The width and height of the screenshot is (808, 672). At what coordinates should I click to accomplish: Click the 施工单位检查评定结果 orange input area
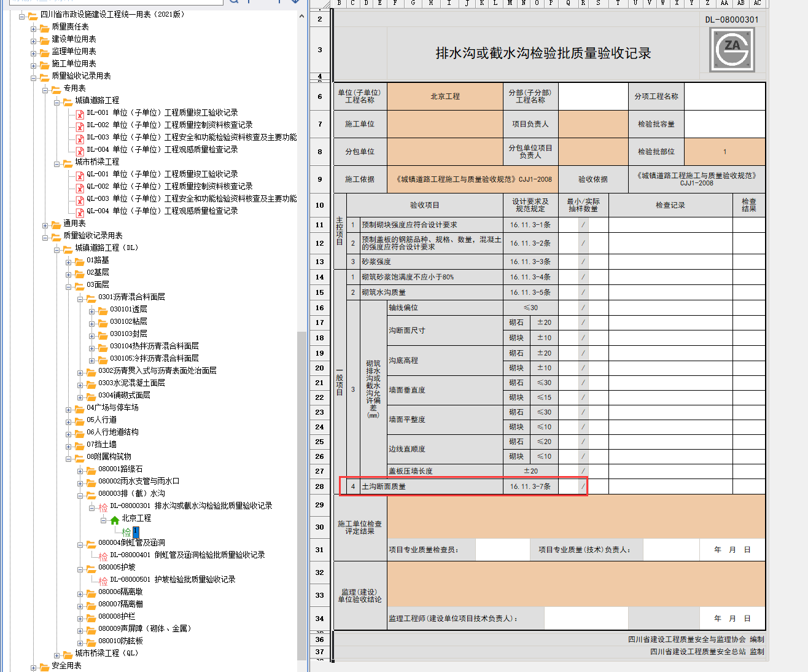576,517
